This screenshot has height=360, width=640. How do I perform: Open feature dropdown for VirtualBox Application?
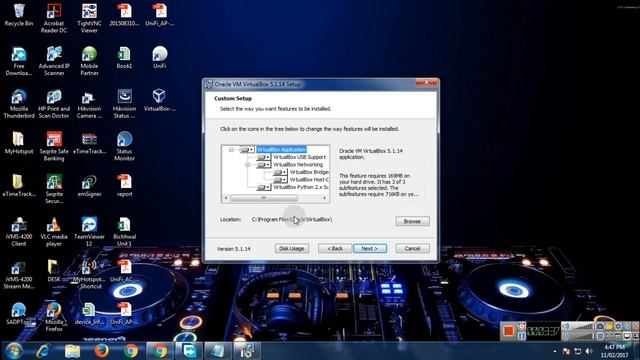click(x=247, y=150)
